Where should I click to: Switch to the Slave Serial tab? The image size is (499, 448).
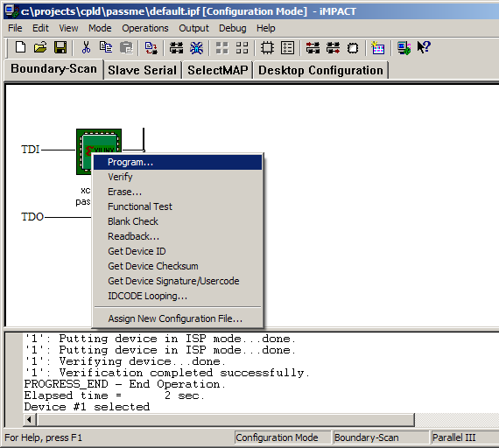tap(142, 70)
